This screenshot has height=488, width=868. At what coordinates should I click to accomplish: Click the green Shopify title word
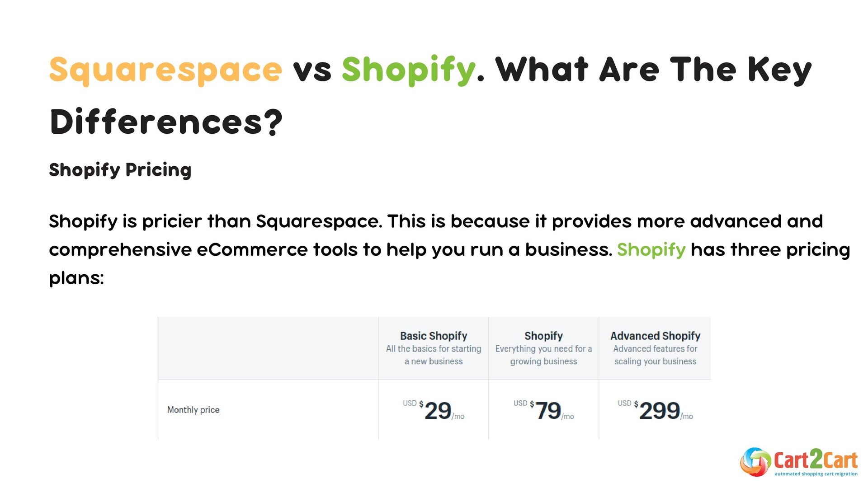(409, 70)
